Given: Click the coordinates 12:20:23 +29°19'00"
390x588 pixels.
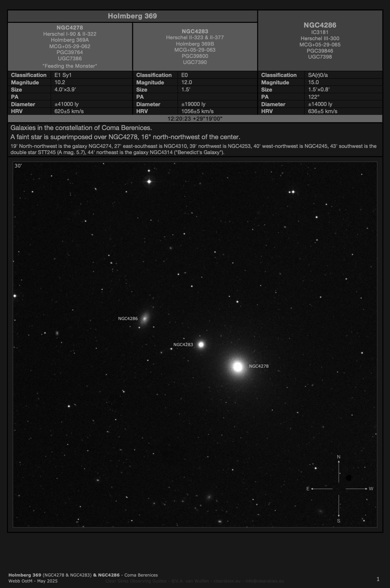Looking at the screenshot, I should click(x=195, y=119).
